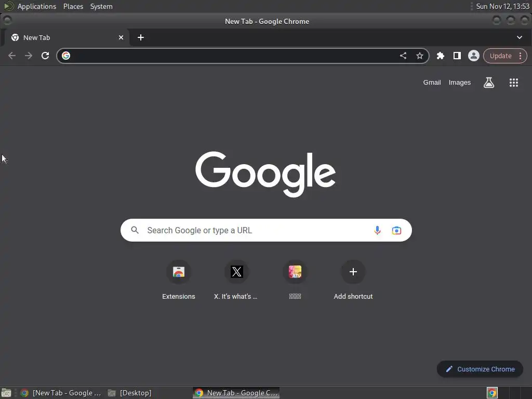Viewport: 532px width, 399px height.
Task: Click the Google logo
Action: [265, 174]
